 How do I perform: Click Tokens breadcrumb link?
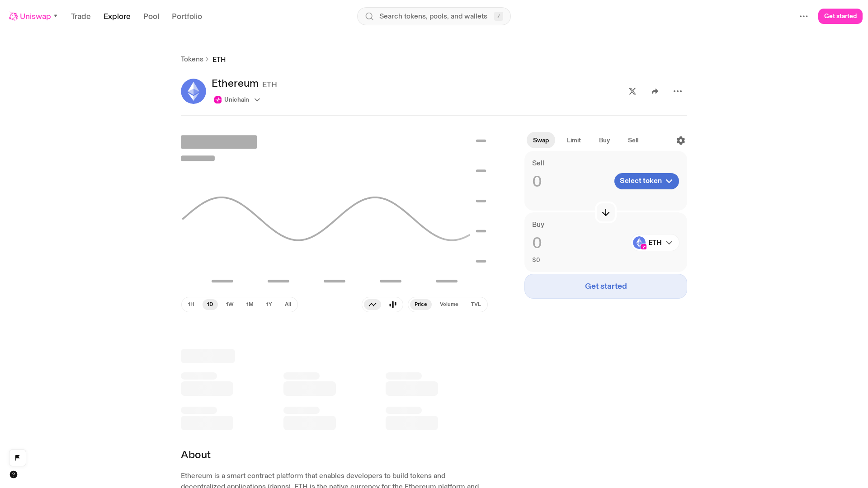(192, 59)
